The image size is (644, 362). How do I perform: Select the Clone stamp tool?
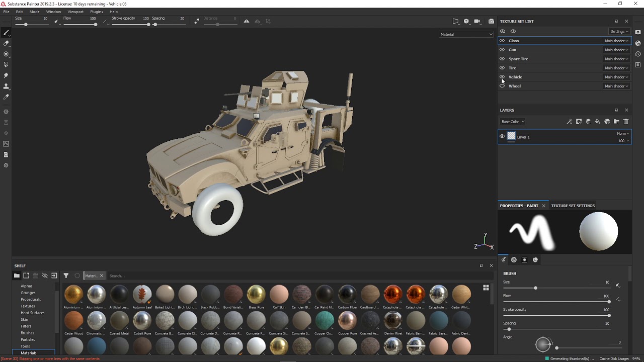click(x=6, y=86)
